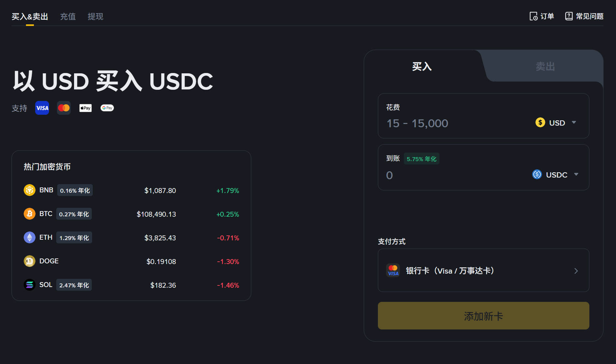The height and width of the screenshot is (364, 616).
Task: Select the Google Pay icon
Action: [107, 108]
